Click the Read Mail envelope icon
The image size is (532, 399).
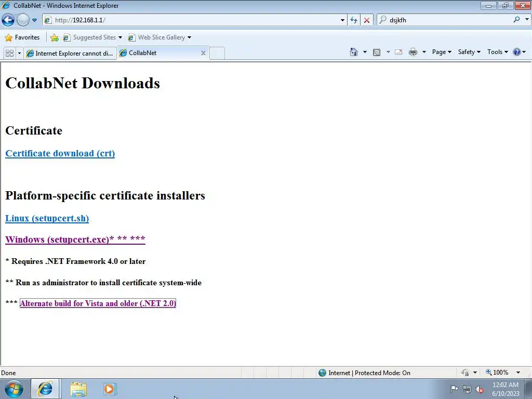tap(398, 52)
